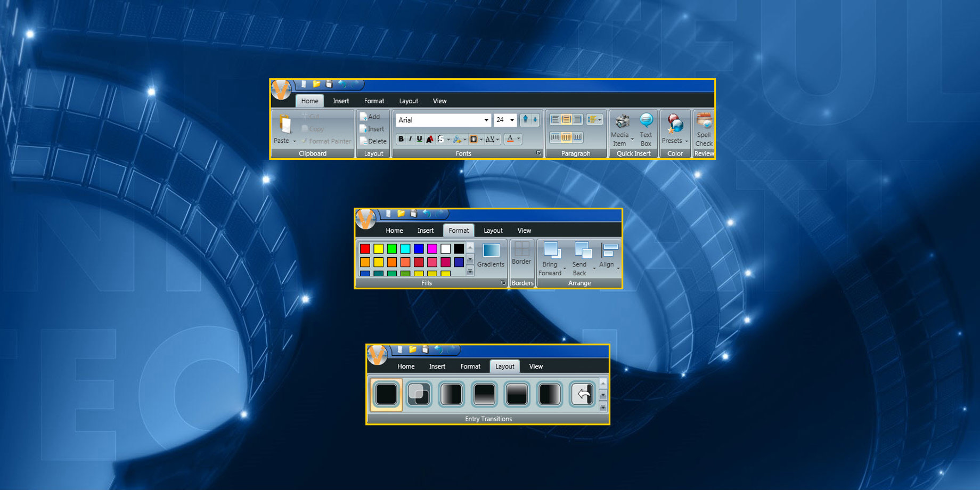Open View tab in the Layout ribbon
The height and width of the screenshot is (490, 980).
[x=536, y=366]
